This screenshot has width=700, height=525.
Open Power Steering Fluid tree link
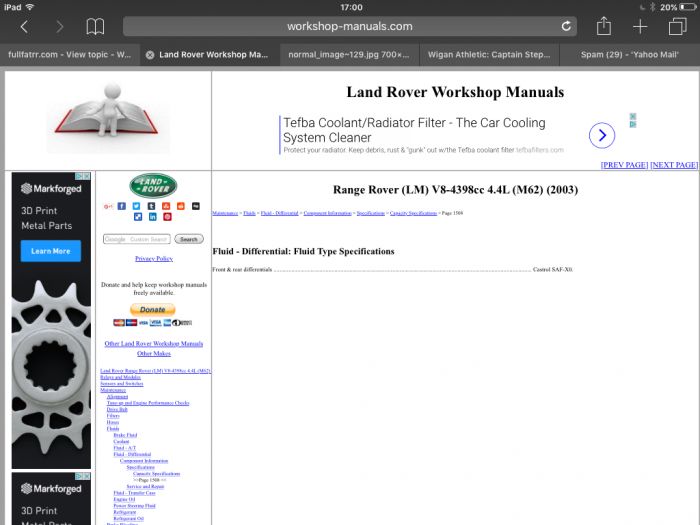tap(134, 506)
